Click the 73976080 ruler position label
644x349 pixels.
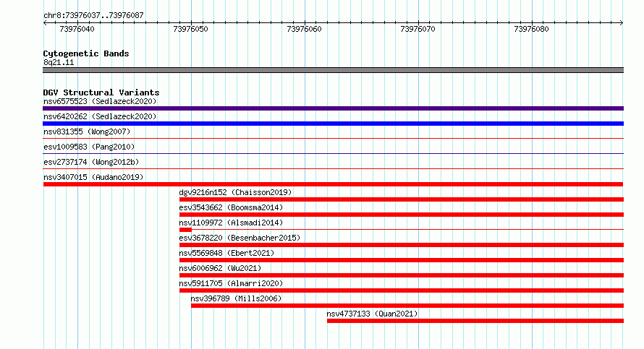click(x=531, y=29)
